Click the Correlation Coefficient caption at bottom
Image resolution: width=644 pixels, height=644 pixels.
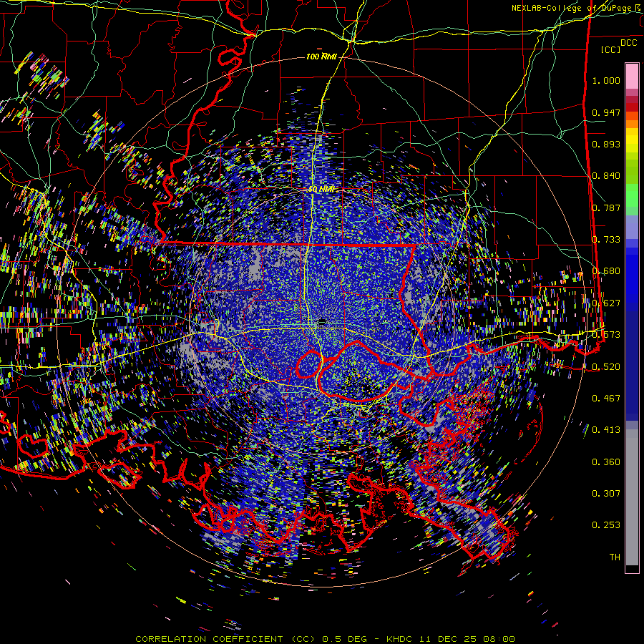[325, 639]
